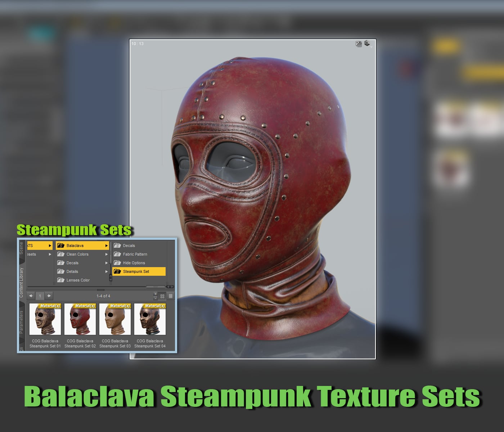Click the render settings icon in the viewport
The image size is (504, 432).
coord(358,44)
